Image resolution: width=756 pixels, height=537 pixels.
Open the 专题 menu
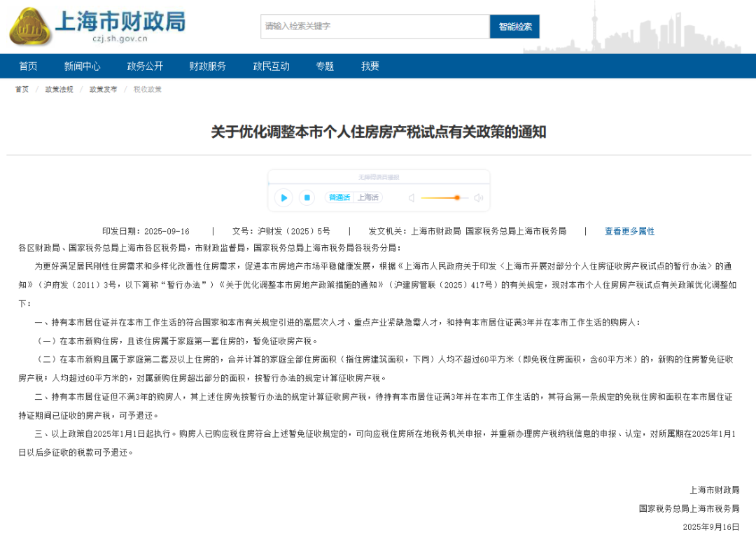coord(325,66)
